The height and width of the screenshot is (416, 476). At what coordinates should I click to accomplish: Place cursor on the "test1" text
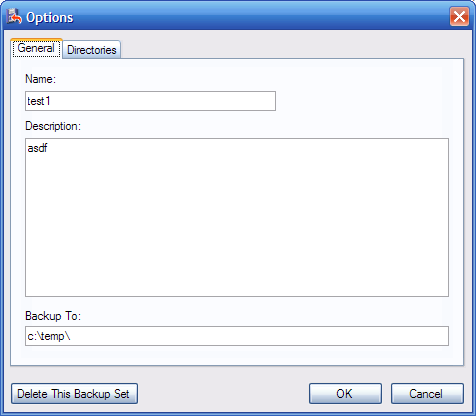[x=39, y=101]
